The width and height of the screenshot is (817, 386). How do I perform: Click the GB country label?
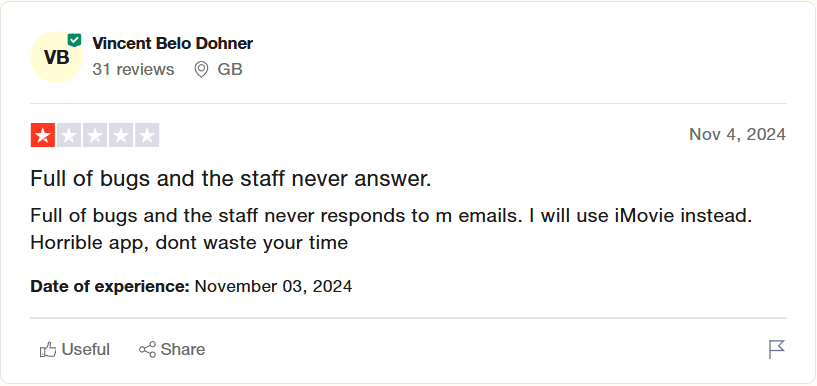pyautogui.click(x=230, y=69)
